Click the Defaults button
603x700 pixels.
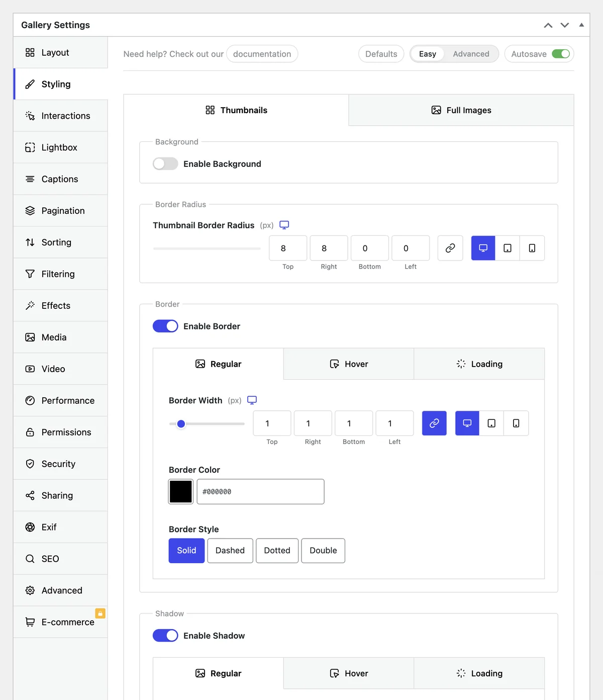pos(381,54)
